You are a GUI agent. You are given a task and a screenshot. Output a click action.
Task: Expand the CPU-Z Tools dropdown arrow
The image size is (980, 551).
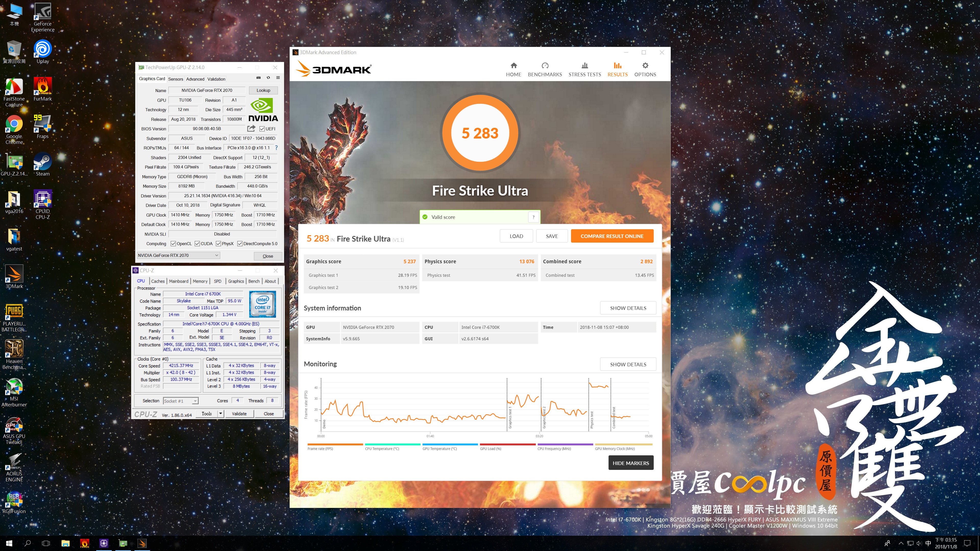tap(220, 414)
